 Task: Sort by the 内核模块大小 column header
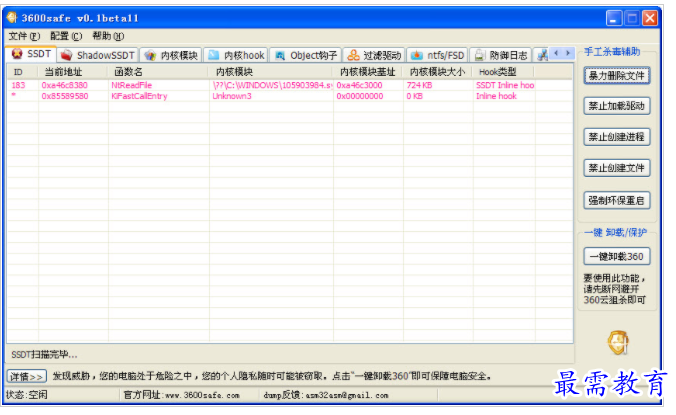[438, 72]
